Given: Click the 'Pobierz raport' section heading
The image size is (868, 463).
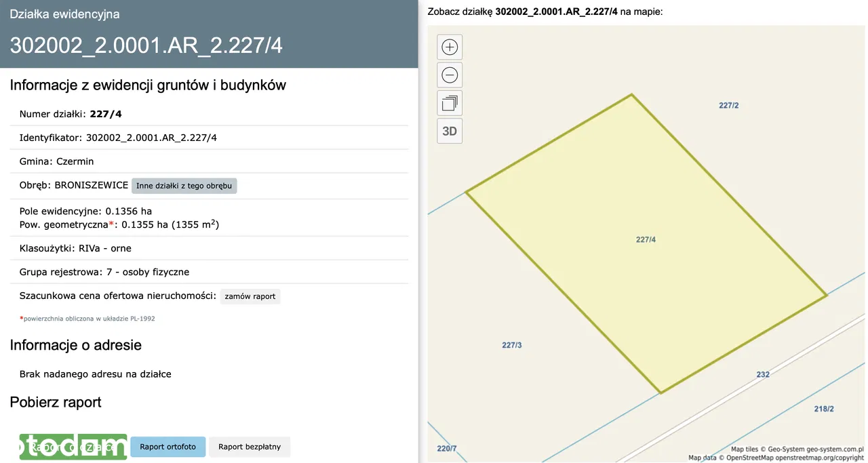Looking at the screenshot, I should tap(56, 402).
